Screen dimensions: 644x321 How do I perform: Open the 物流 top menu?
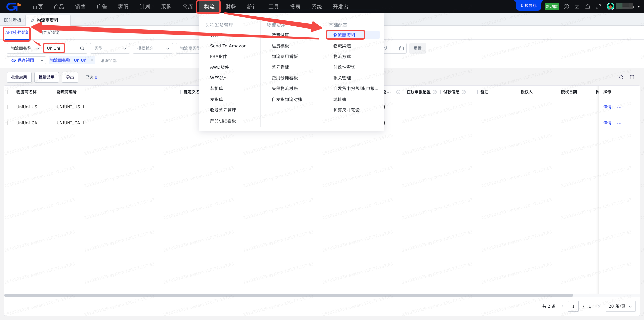[x=209, y=7]
